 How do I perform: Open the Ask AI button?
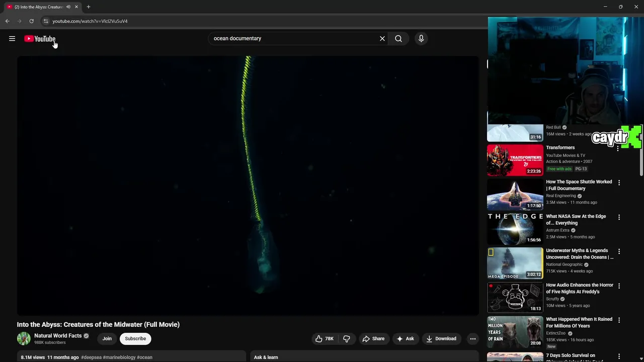[405, 338]
